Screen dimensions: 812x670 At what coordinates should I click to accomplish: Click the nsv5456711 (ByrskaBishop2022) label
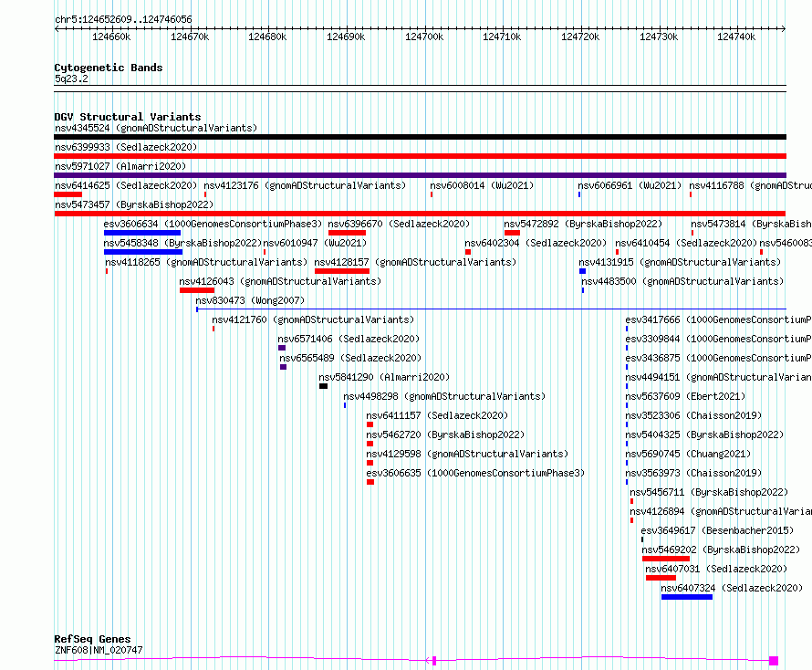[x=709, y=492]
